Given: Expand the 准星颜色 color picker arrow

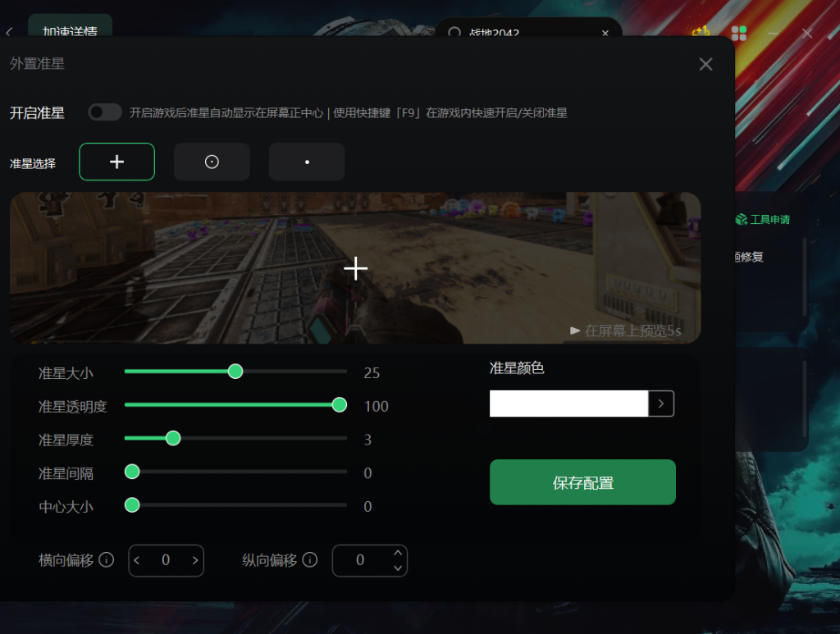Looking at the screenshot, I should (x=661, y=404).
